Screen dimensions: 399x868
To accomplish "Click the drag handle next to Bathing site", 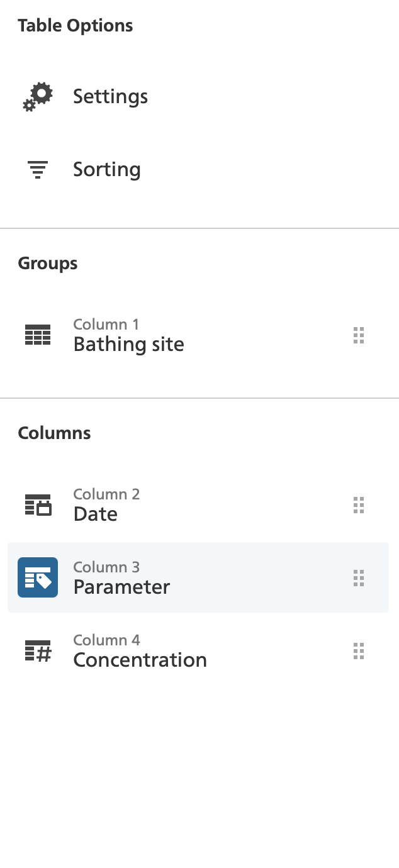I will pos(359,335).
